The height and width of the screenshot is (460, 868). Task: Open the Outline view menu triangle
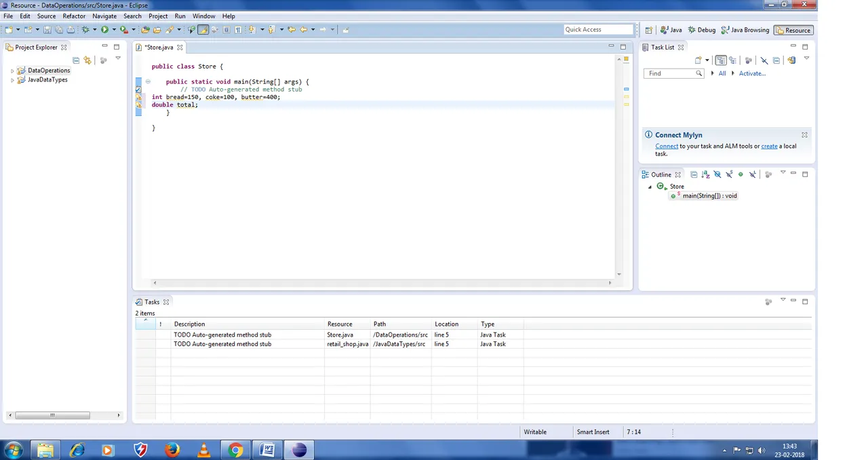pyautogui.click(x=783, y=172)
